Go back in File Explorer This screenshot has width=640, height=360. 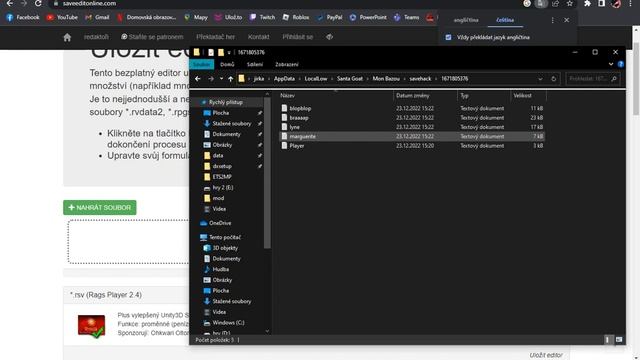click(x=198, y=79)
